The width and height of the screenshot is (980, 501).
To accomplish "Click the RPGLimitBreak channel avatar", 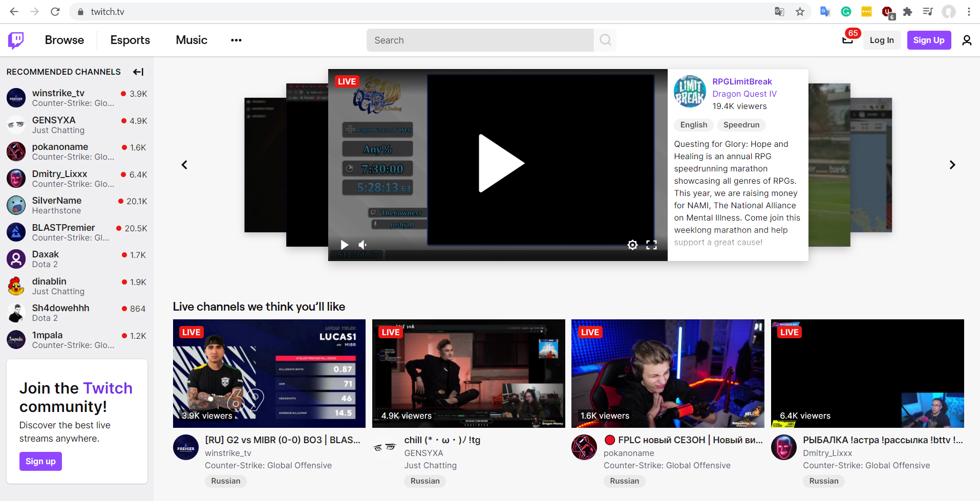I will [690, 91].
